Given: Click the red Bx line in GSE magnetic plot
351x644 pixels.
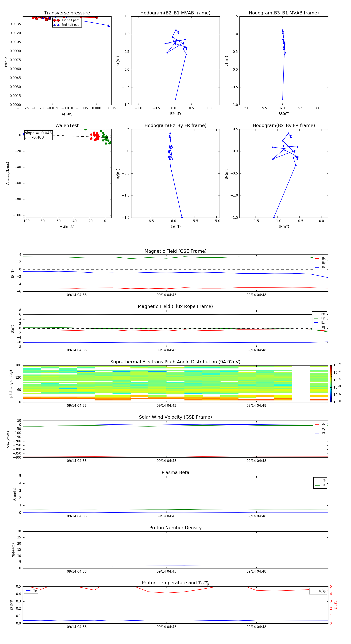Looking at the screenshot, I should pyautogui.click(x=175, y=288).
